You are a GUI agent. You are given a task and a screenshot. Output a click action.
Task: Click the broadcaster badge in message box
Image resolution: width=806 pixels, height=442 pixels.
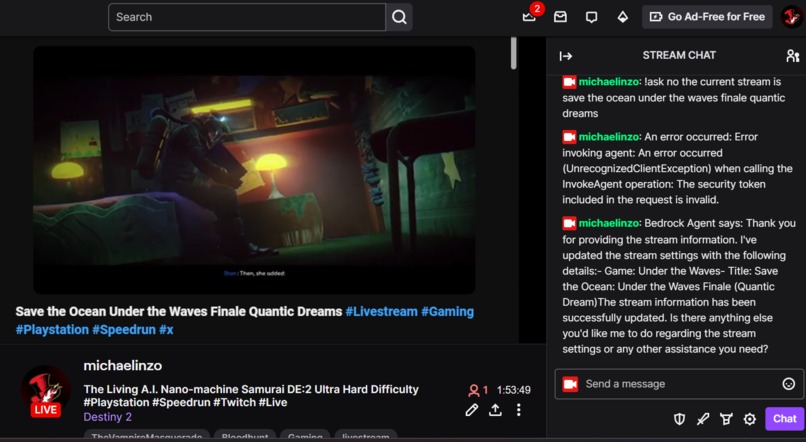570,384
